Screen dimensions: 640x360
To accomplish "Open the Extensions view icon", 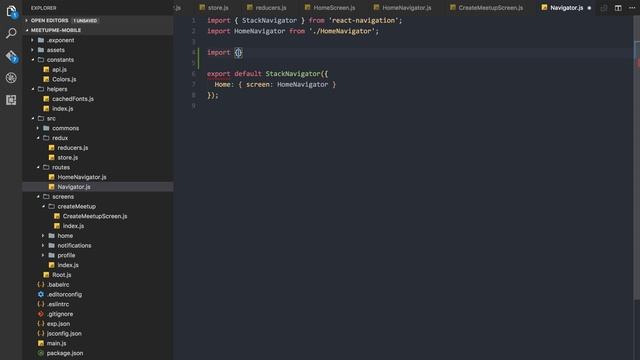I will pos(11,100).
